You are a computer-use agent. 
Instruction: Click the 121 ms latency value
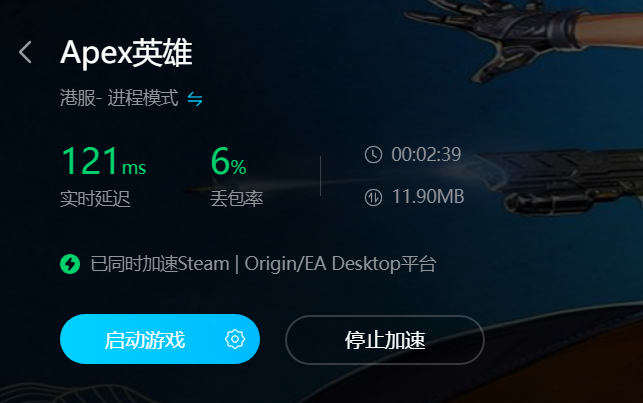tap(104, 162)
